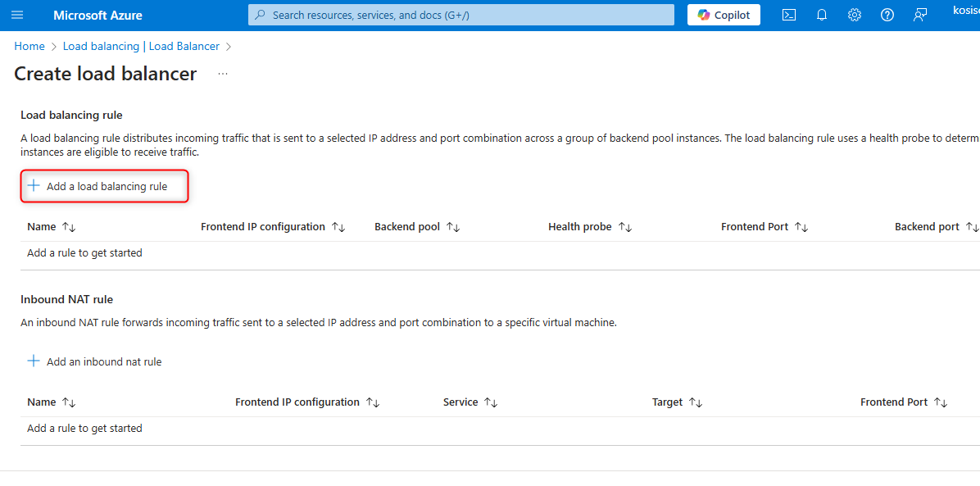Open the Azure portal hamburger menu
Image resolution: width=980 pixels, height=486 pixels.
17,15
